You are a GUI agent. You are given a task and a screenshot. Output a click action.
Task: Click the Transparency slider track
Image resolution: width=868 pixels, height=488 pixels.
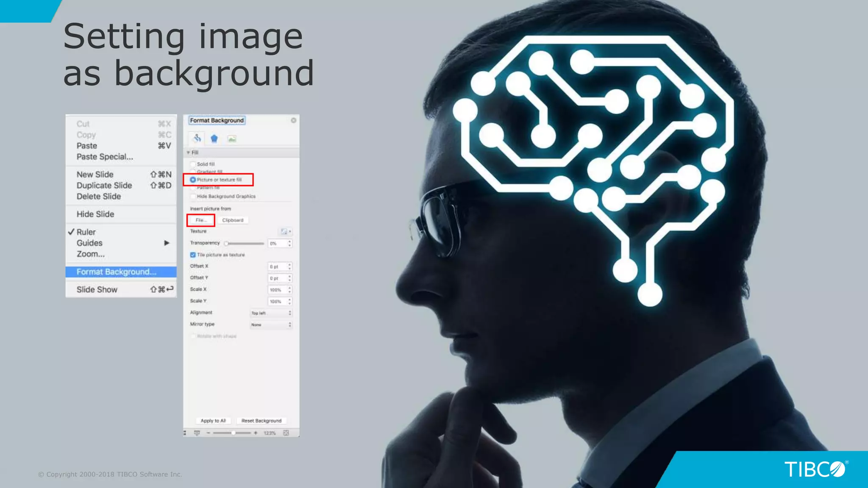pos(244,244)
